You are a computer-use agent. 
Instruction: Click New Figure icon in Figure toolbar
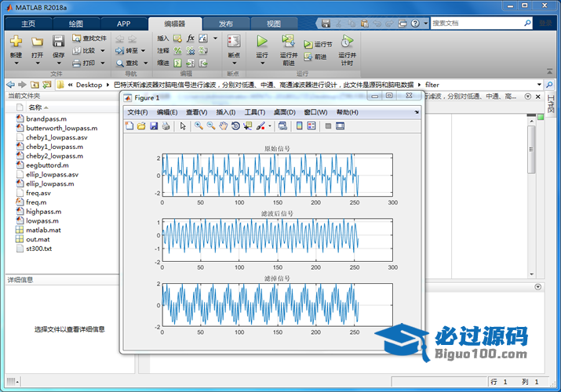[129, 125]
